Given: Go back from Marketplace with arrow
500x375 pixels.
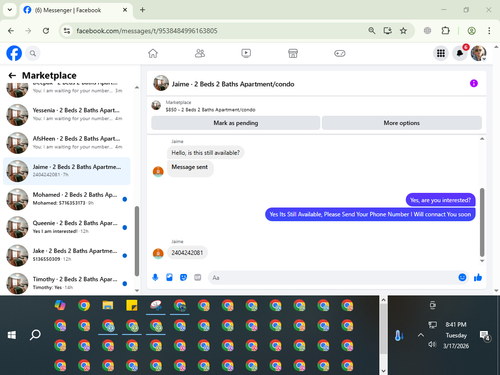Looking at the screenshot, I should (x=12, y=76).
